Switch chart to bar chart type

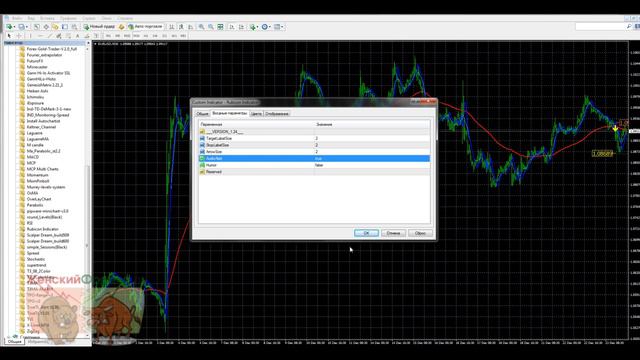coord(171,27)
